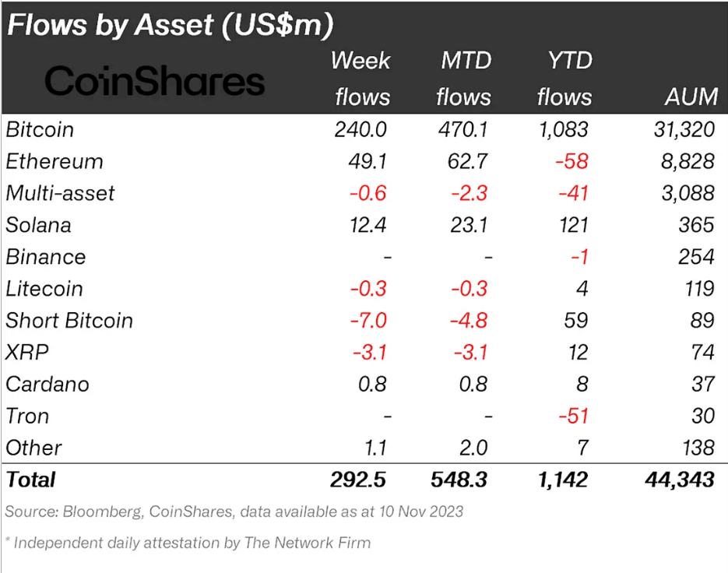Select the Total row label
The width and height of the screenshot is (728, 573).
[31, 480]
